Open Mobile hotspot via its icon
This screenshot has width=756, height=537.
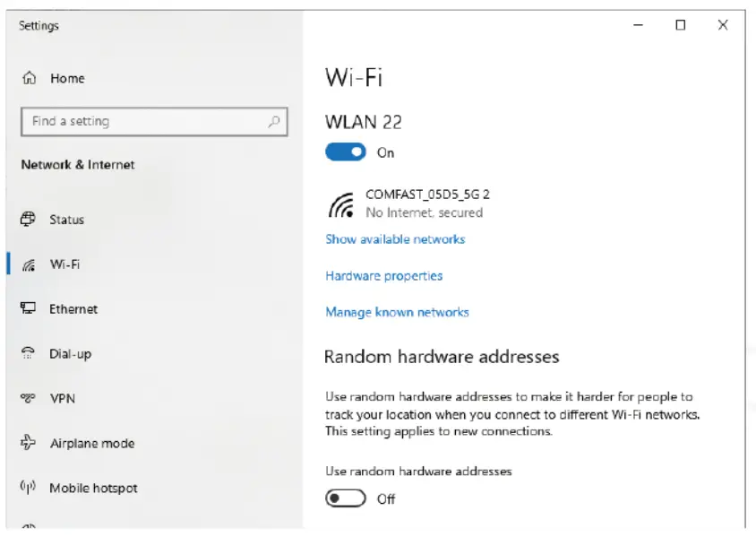pos(30,488)
